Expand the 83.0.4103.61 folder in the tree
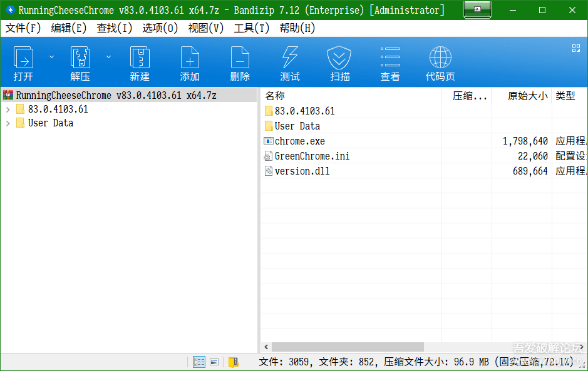Screen dimensions: 588x371 [x=8, y=109]
